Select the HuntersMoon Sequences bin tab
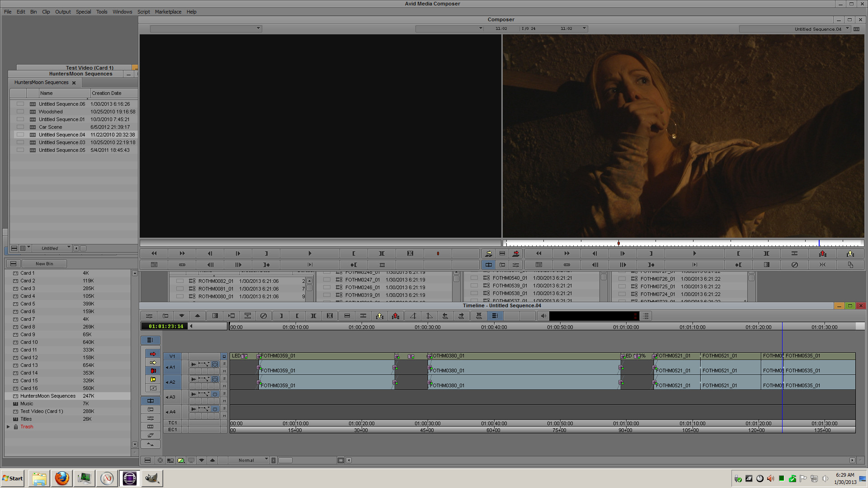 point(41,82)
